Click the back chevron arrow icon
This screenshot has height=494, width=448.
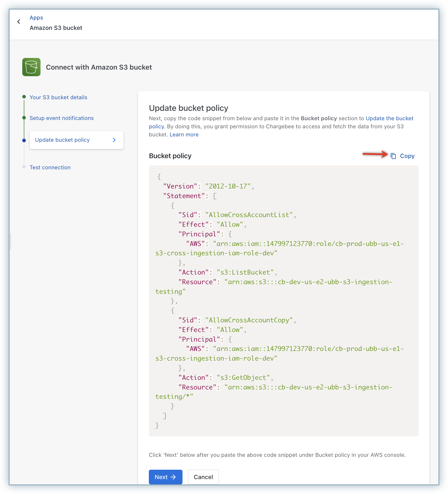[19, 22]
